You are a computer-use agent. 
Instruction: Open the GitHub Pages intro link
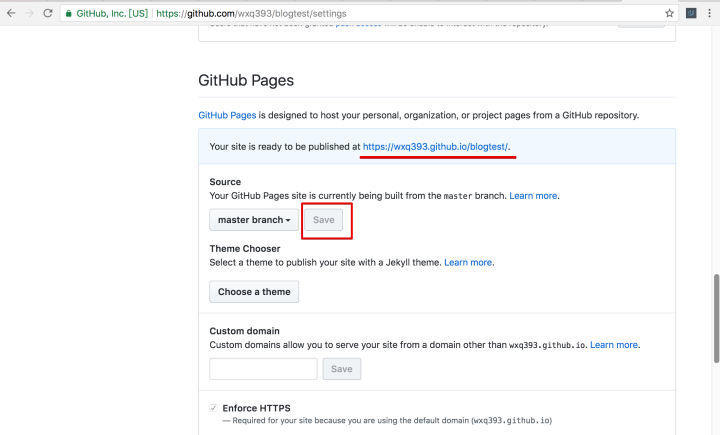(x=227, y=115)
